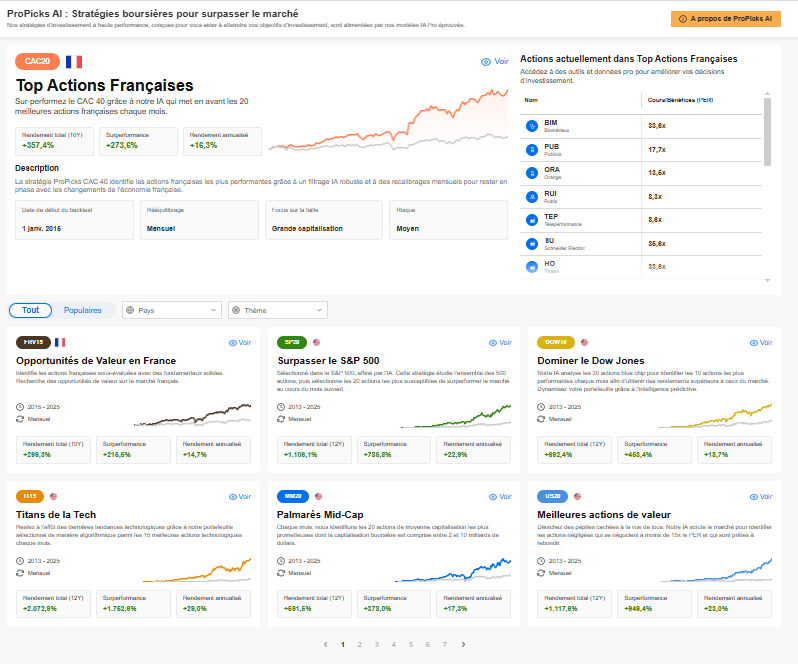The height and width of the screenshot is (664, 798).
Task: Click the stock list vertical scrollbar
Action: [767, 130]
